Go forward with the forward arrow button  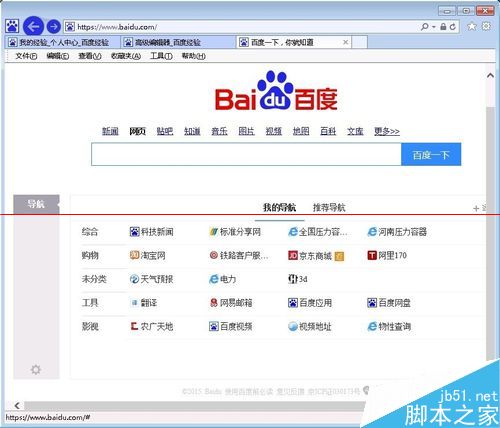[x=53, y=26]
